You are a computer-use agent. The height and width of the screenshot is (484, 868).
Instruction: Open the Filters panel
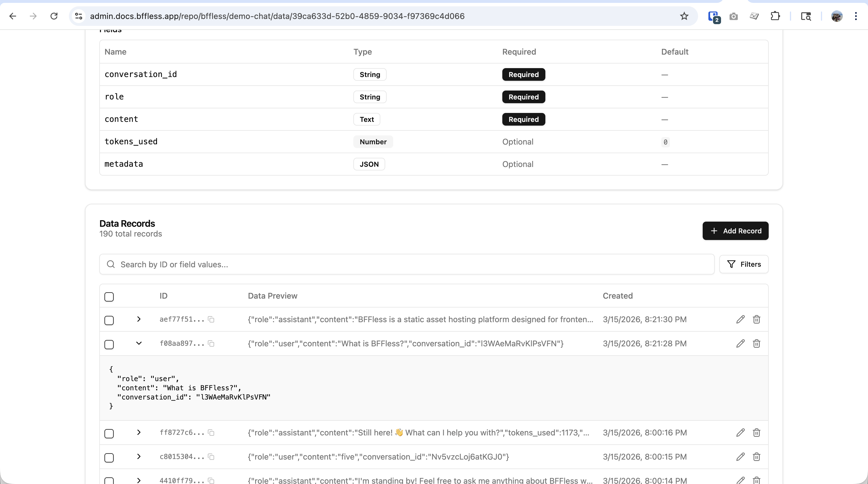(744, 264)
